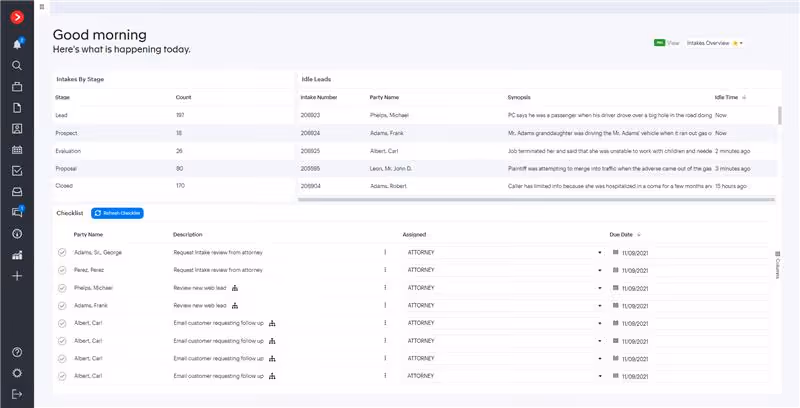Click 'Review new web lead' for Phelps, Michael

[199, 288]
